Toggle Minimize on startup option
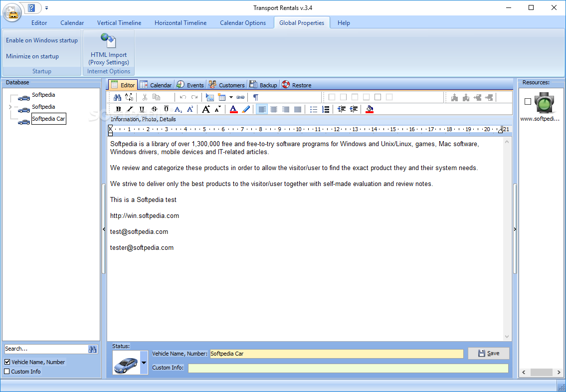The width and height of the screenshot is (566, 392). pos(32,56)
